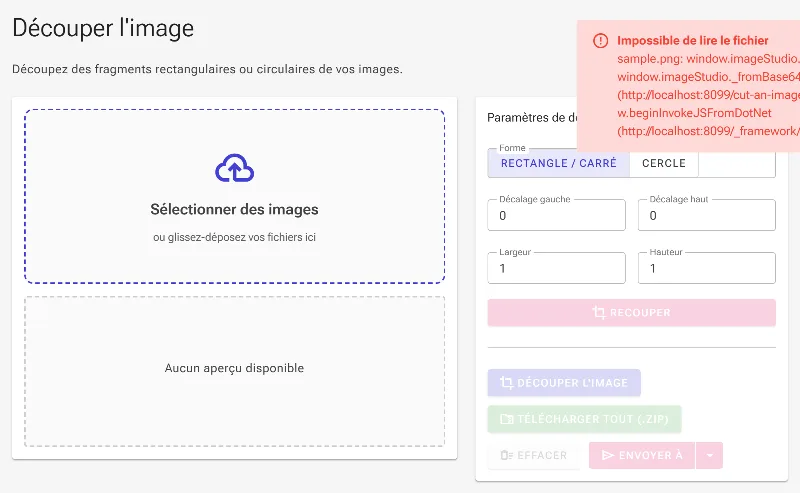Click 'Impossible de lire le fichier' error title
The height and width of the screenshot is (493, 800).
693,41
